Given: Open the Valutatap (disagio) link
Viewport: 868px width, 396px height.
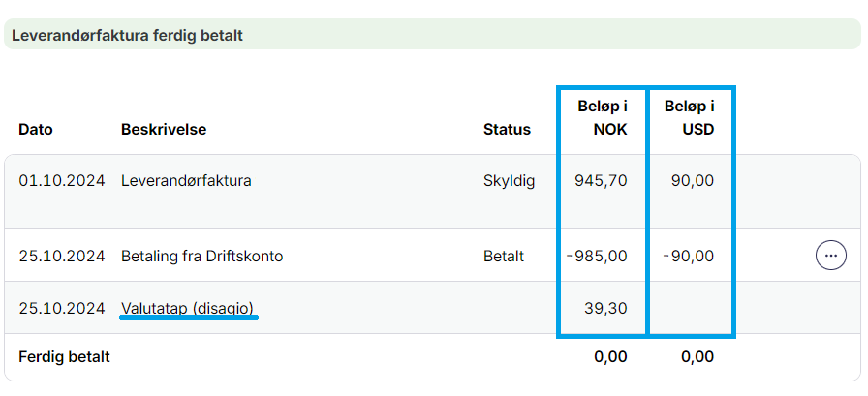Looking at the screenshot, I should pyautogui.click(x=188, y=308).
